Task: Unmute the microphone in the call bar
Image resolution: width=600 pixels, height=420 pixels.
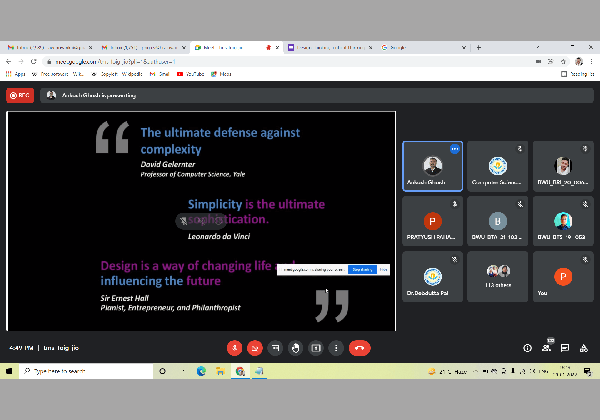Action: [x=234, y=348]
